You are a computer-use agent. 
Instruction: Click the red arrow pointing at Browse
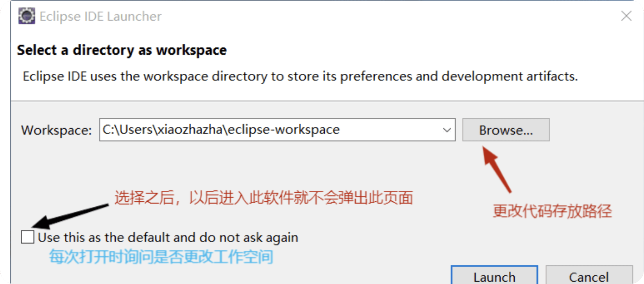496,169
